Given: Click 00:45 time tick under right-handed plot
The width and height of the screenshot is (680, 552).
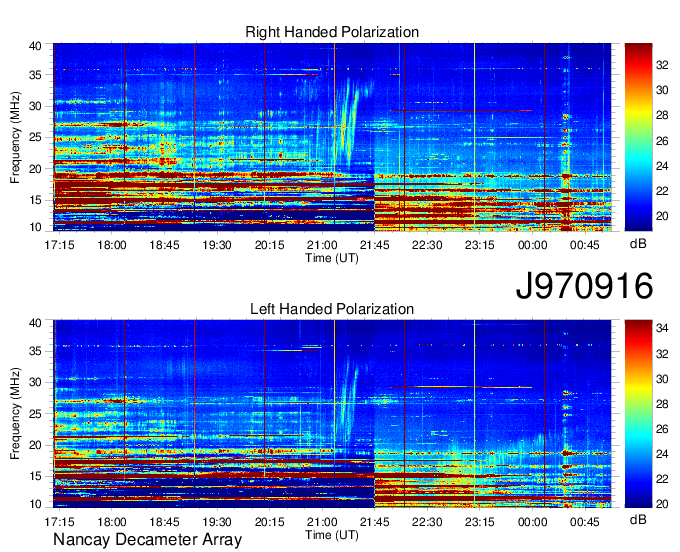Looking at the screenshot, I should click(585, 245).
